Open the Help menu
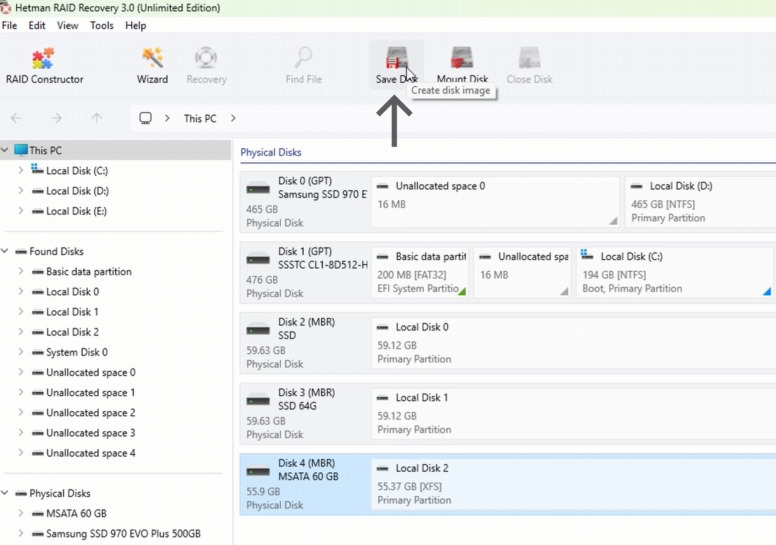Screen dimensions: 776x545 [x=135, y=26]
